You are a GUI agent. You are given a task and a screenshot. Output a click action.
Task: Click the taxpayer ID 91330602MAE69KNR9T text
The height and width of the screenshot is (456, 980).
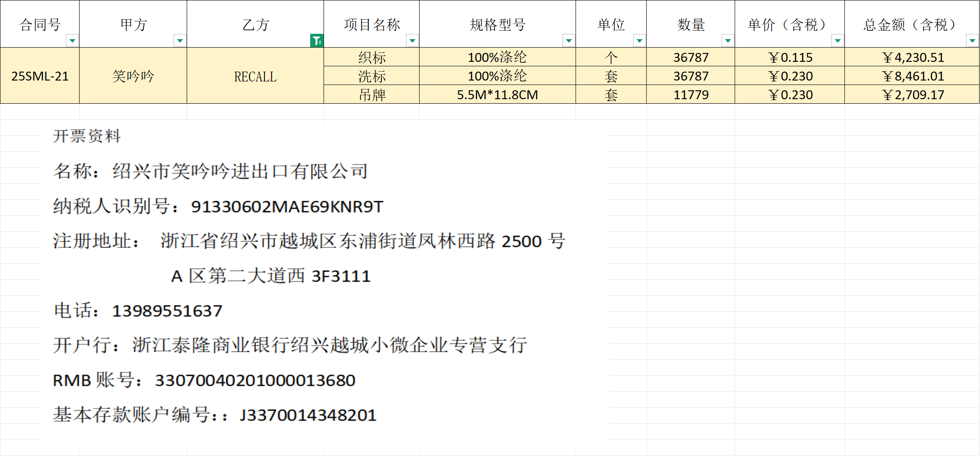click(x=287, y=207)
